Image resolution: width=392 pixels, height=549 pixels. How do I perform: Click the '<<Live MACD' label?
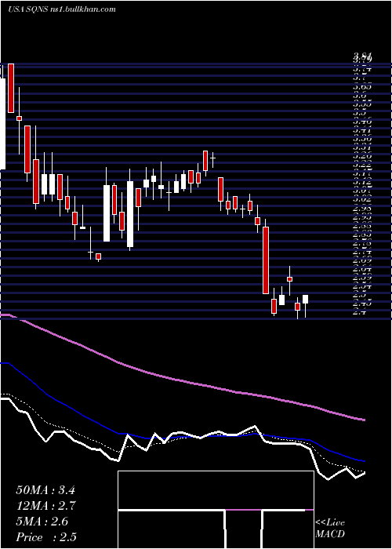coord(330,529)
